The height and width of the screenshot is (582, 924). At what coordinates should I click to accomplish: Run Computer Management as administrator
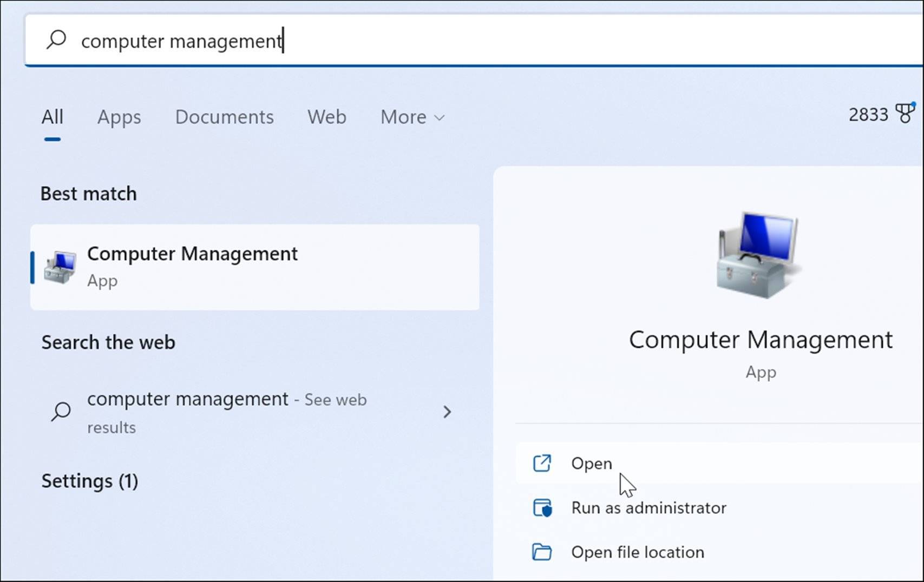click(x=649, y=508)
